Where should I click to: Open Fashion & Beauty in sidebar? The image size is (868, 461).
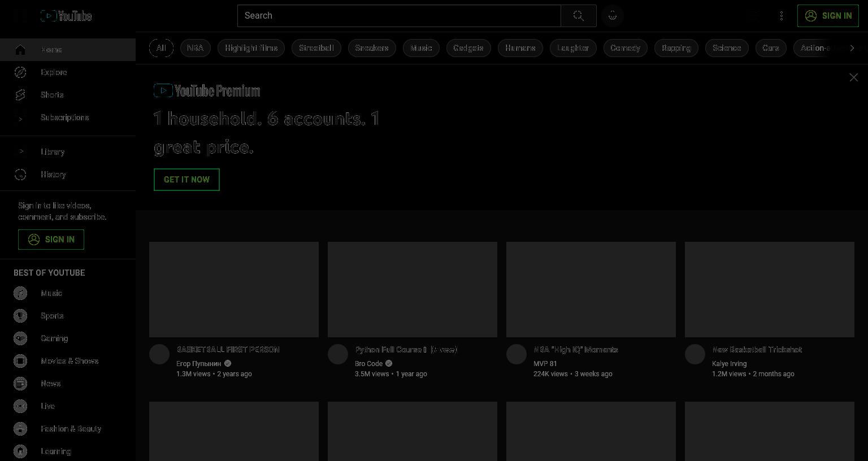tap(68, 429)
